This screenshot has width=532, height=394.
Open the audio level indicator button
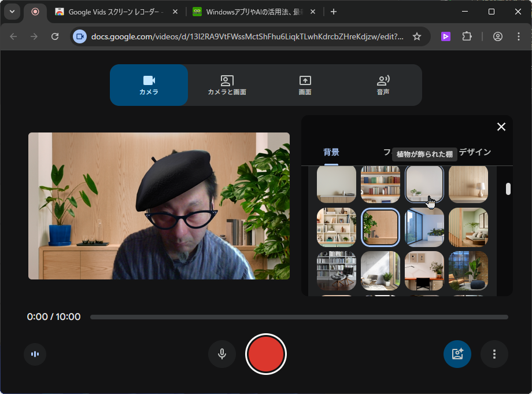[x=35, y=354]
